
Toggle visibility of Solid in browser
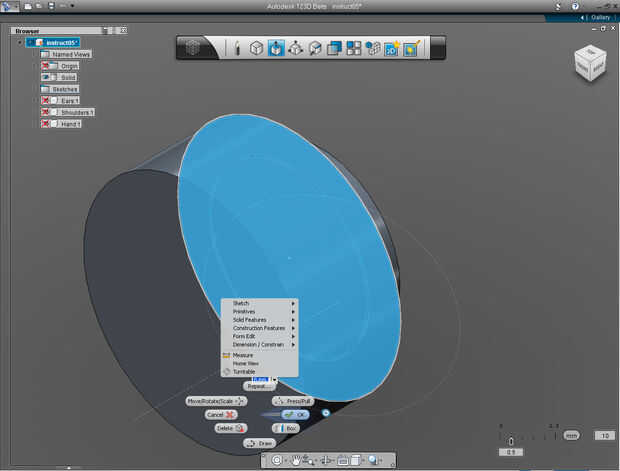[45, 77]
